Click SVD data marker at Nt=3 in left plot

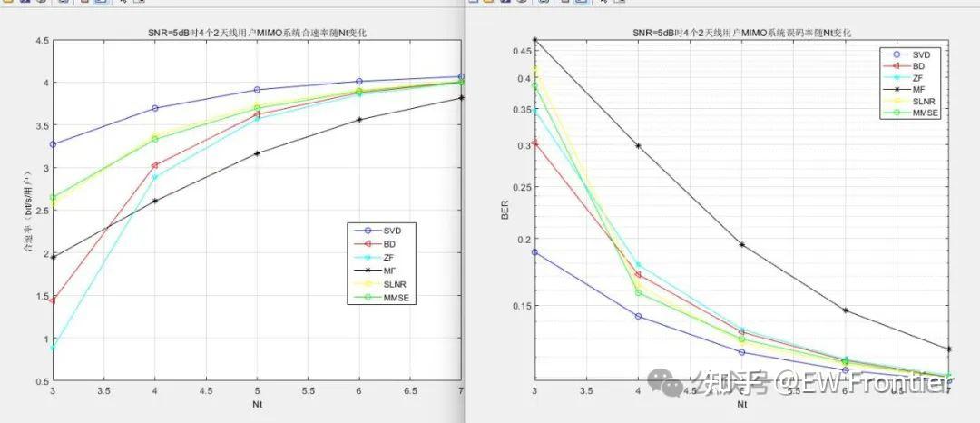54,144
